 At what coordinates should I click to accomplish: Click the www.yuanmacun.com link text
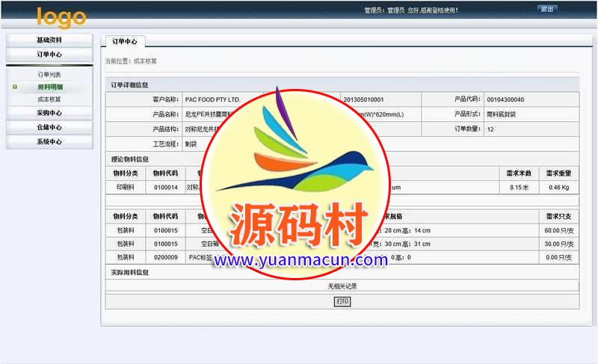[x=299, y=261]
